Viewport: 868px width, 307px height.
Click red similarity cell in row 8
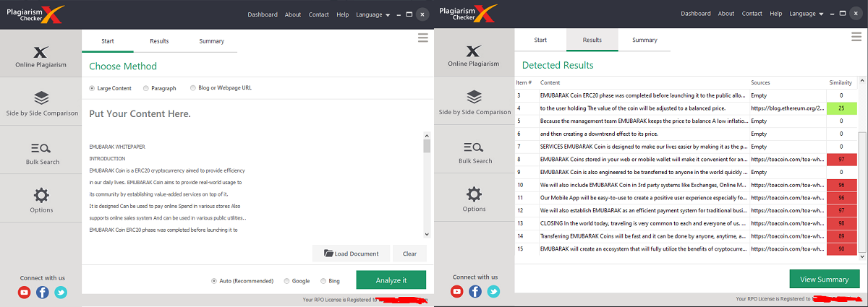(x=841, y=159)
